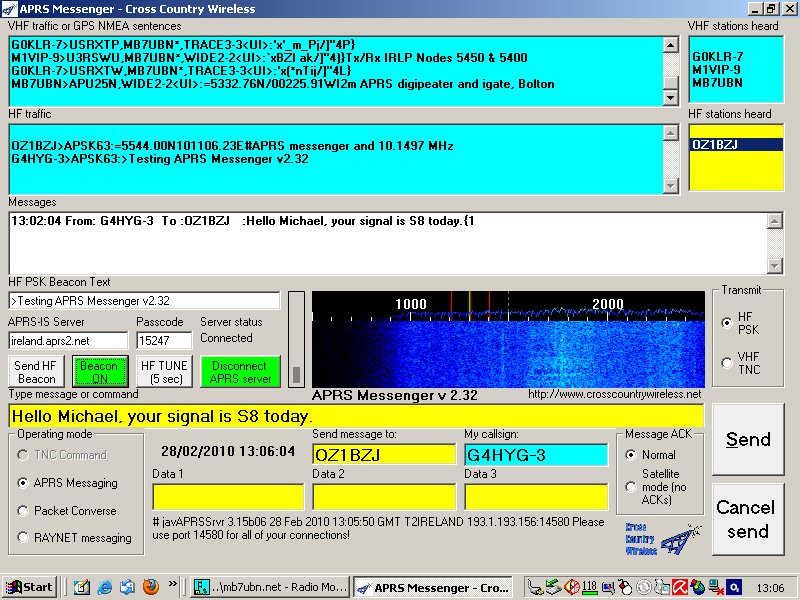Click the large Send button
The image size is (800, 600).
pos(748,439)
